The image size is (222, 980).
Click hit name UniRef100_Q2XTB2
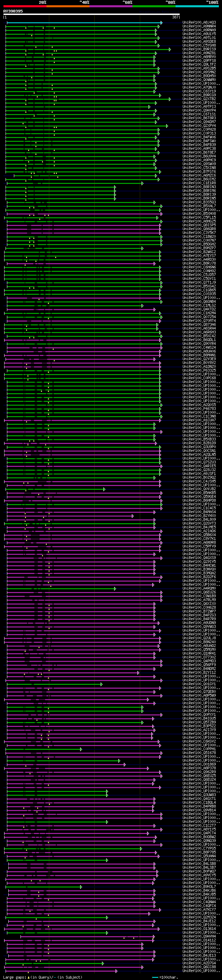[199, 99]
